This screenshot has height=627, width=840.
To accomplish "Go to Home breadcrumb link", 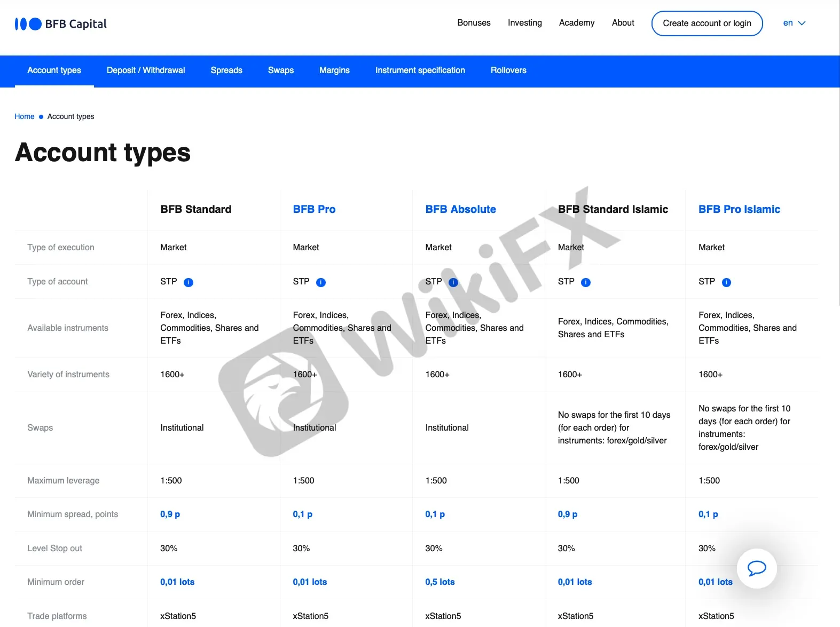I will tap(25, 116).
